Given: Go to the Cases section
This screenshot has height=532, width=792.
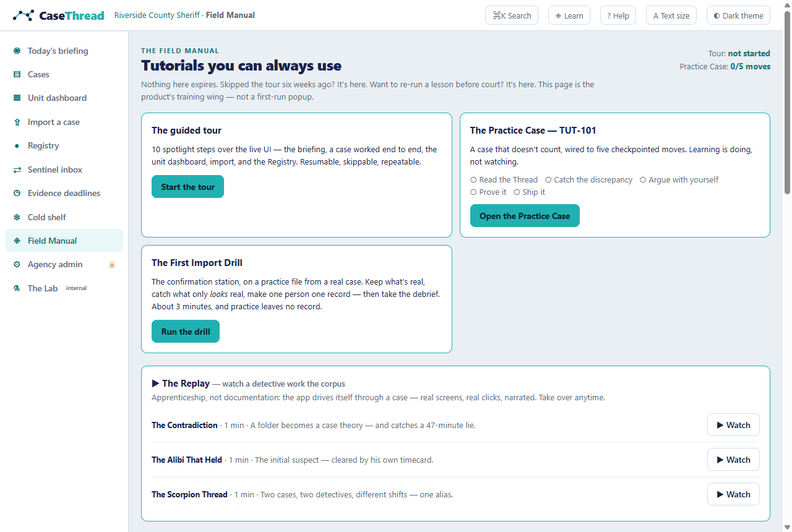Looking at the screenshot, I should click(x=64, y=74).
